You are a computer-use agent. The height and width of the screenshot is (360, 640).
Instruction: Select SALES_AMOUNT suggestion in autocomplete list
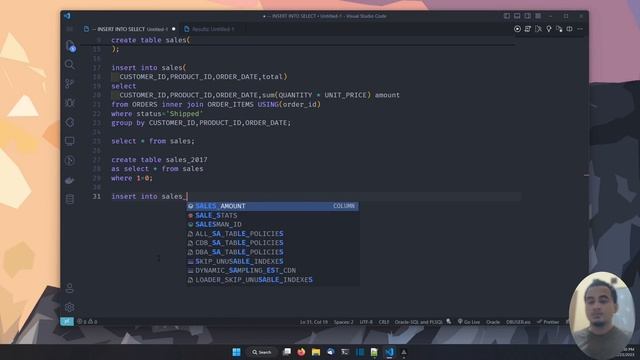click(x=273, y=206)
